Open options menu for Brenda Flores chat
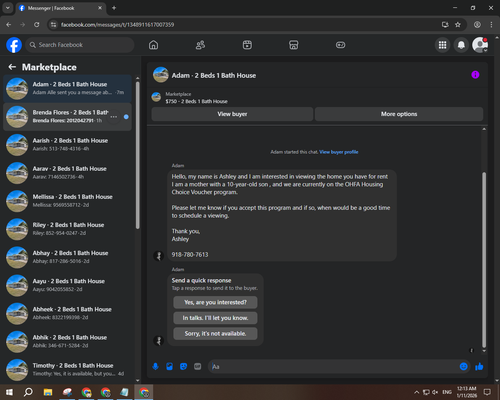This screenshot has width=500, height=400. pos(114,117)
